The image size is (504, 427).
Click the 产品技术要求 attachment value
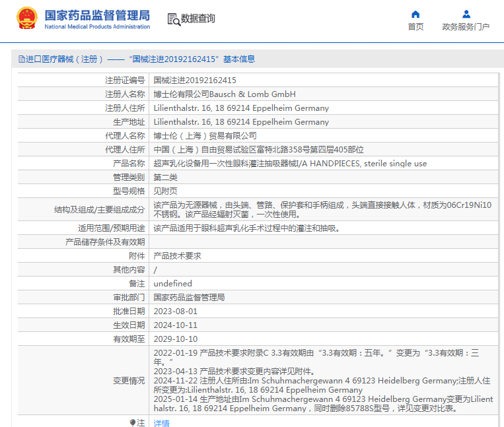[177, 256]
